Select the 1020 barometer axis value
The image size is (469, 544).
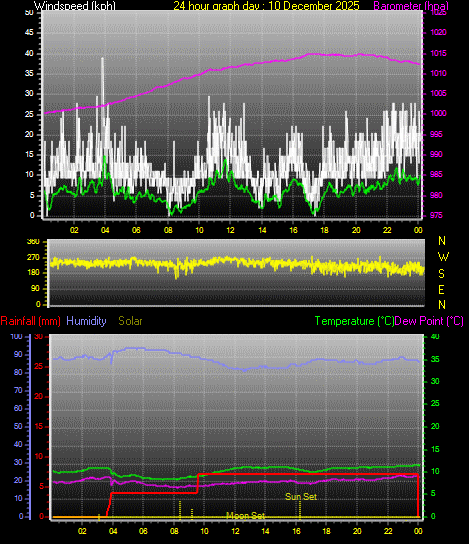click(438, 33)
